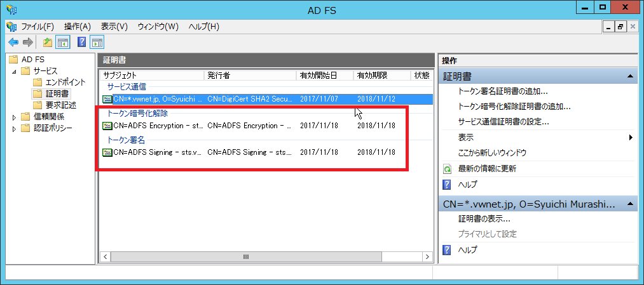Click the *.vwnet.jp certificate icon
Screen dimensions: 644x285
[107, 99]
